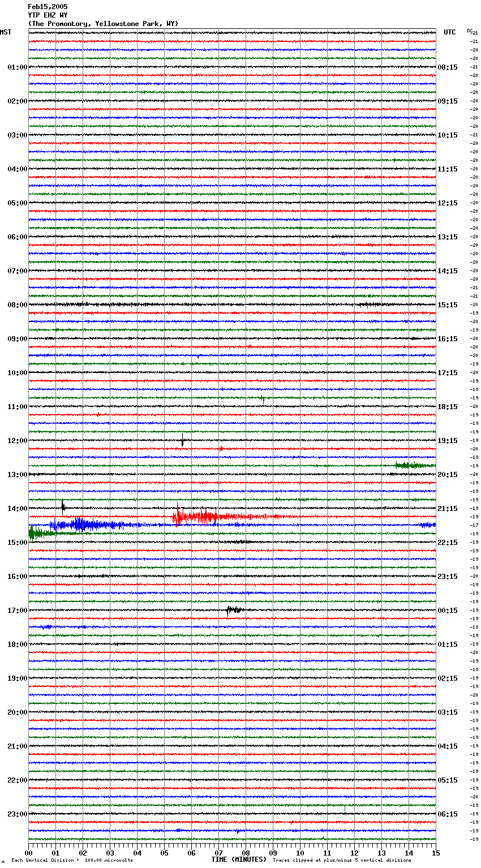Screen dimensions: 481x868
Task: Click the MST timezone header
Action: pos(6,32)
